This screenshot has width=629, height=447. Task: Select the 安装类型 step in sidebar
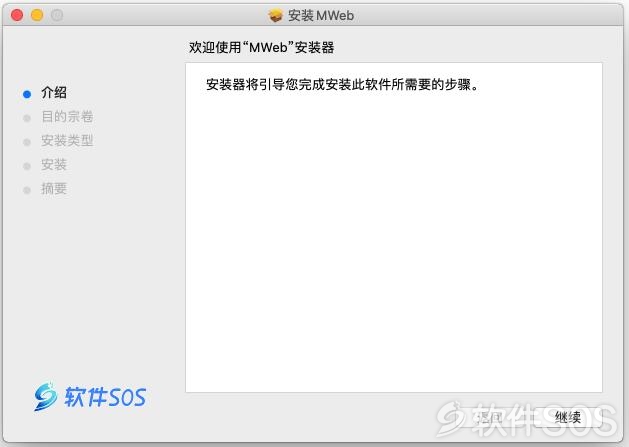(67, 141)
